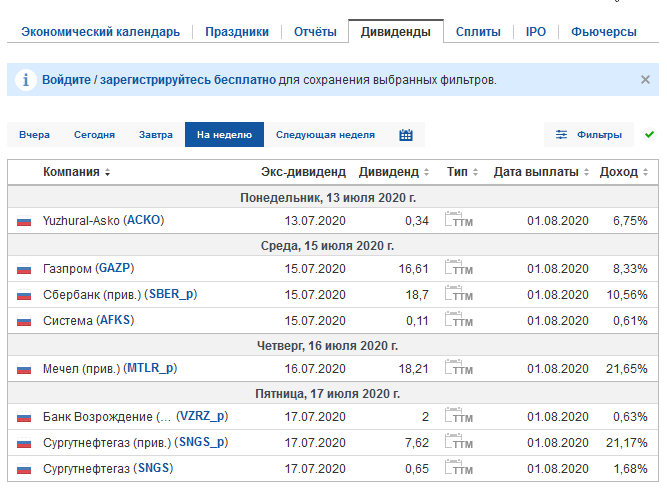Select the На неделю time range
Screen dimensions: 667x488
(224, 135)
